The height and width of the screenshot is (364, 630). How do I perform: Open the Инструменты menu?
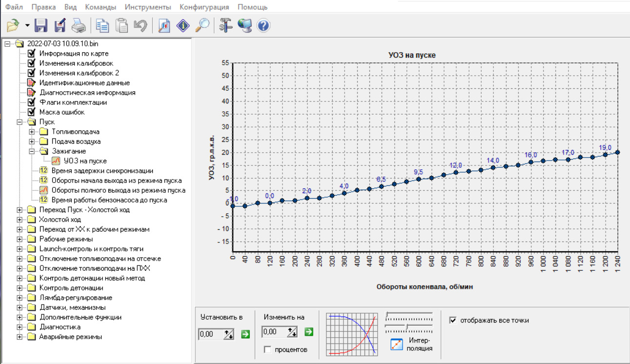[147, 7]
